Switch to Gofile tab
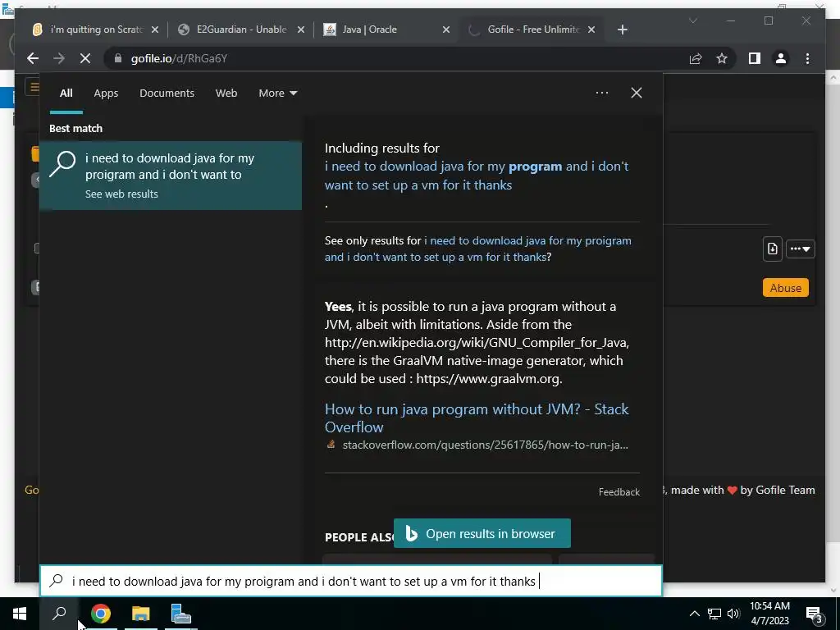The image size is (840, 630). [x=532, y=30]
